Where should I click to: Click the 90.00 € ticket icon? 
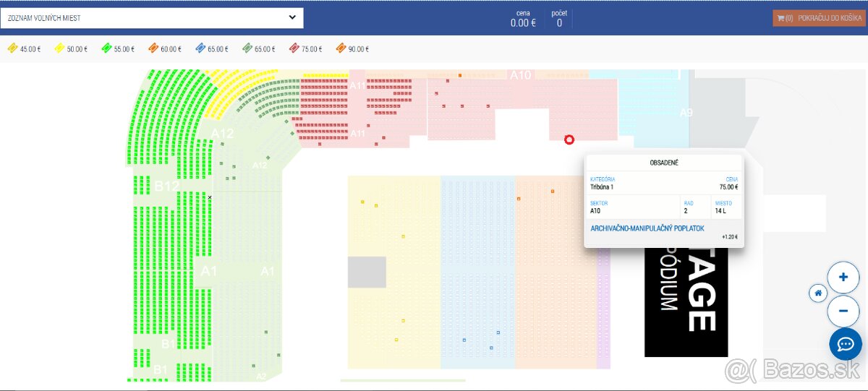click(x=341, y=48)
